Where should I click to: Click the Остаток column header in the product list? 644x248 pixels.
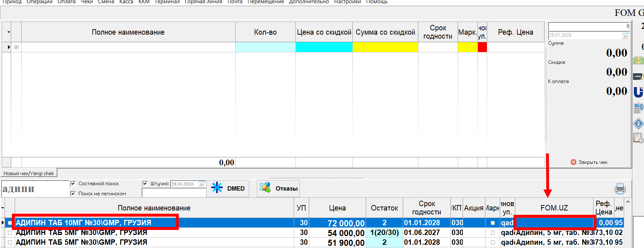385,208
